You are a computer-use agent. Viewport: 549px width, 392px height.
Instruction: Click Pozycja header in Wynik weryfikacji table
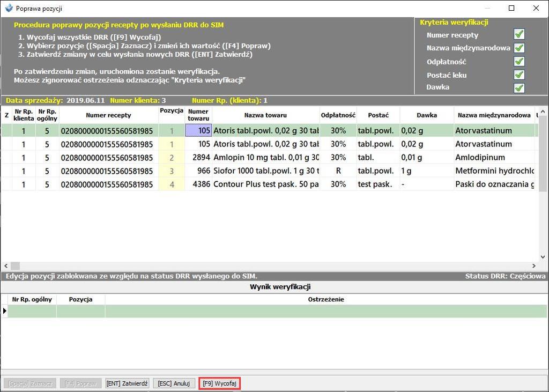[80, 300]
